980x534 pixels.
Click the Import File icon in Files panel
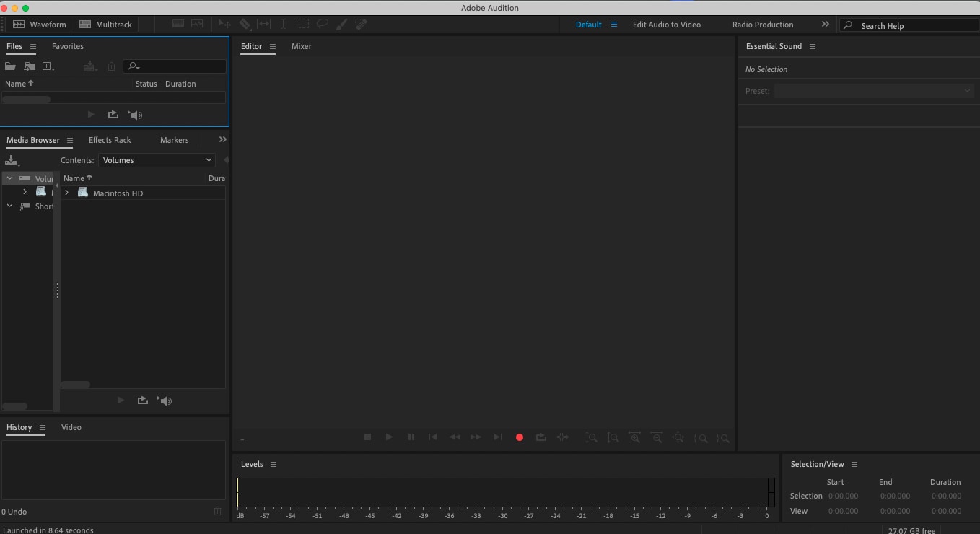point(30,66)
